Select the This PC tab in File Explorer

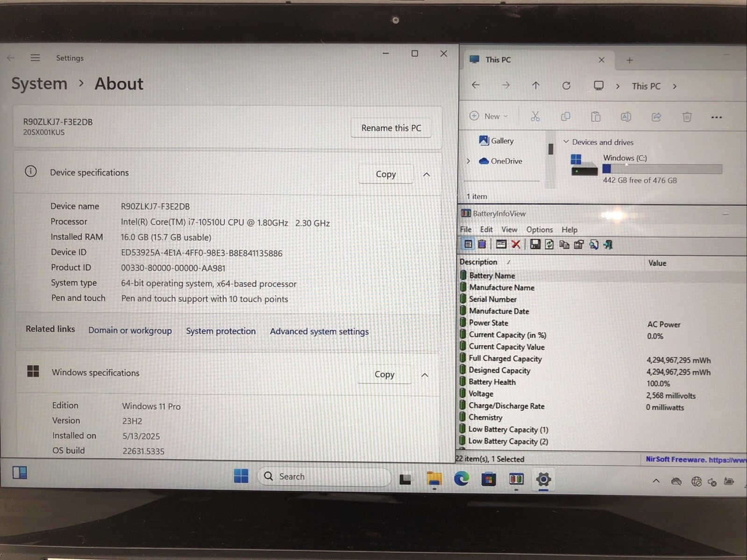[537, 60]
